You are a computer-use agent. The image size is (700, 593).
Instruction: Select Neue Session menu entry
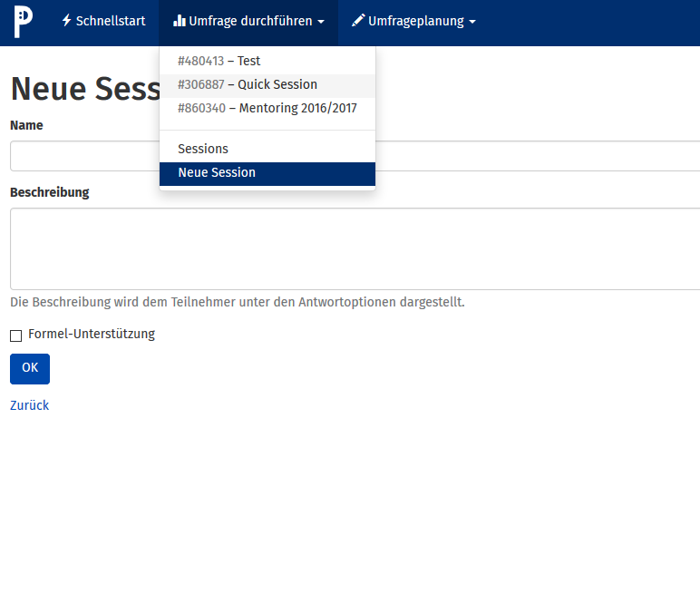(x=217, y=172)
